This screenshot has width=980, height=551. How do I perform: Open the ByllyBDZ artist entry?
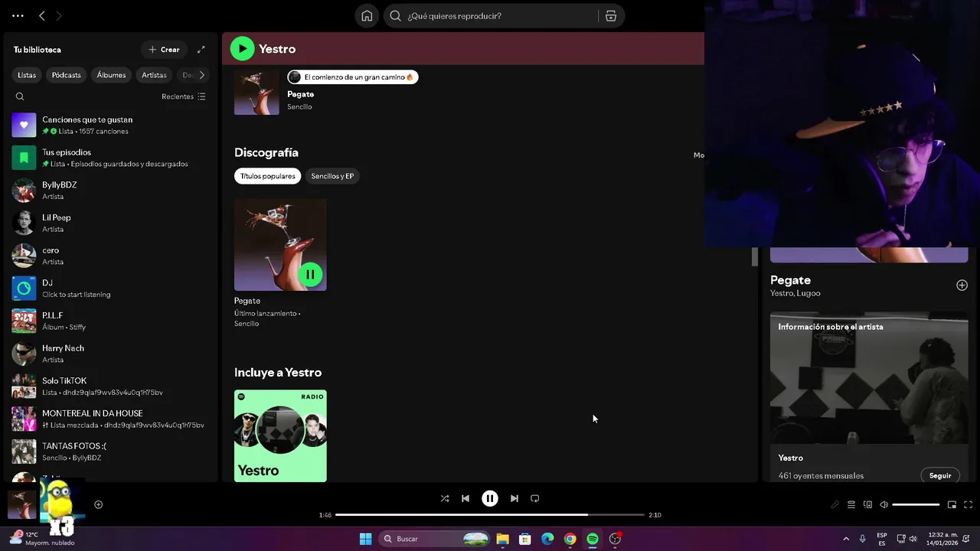111,191
